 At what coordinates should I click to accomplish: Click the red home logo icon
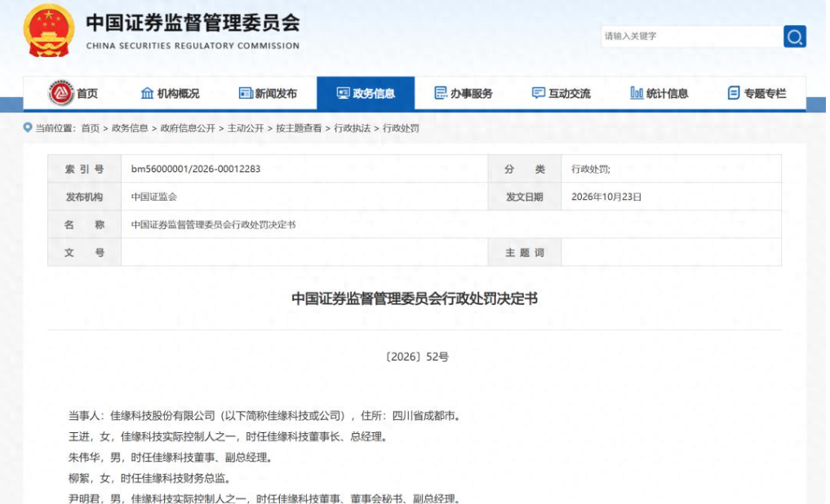pyautogui.click(x=61, y=93)
